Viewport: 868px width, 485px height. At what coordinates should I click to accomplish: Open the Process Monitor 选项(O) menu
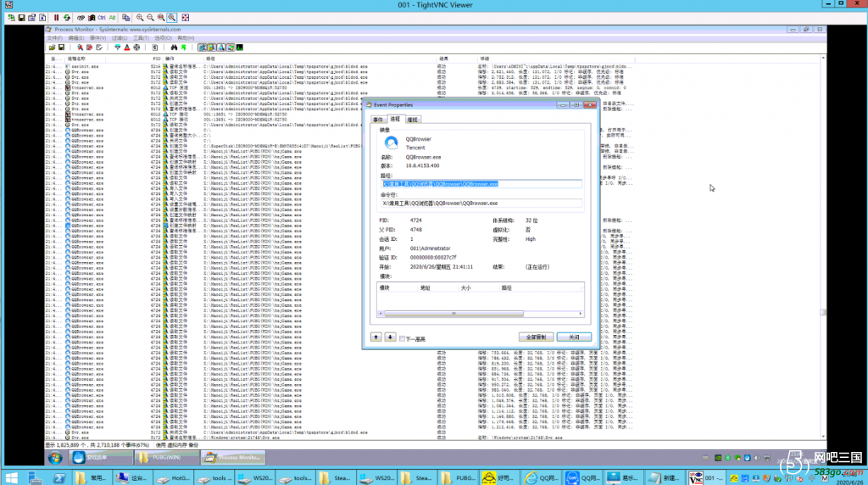tap(164, 38)
